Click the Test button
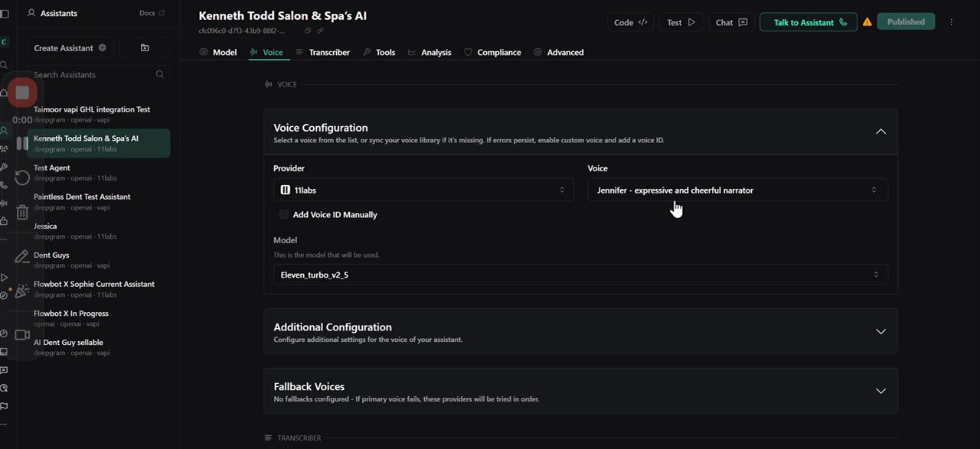 [681, 22]
